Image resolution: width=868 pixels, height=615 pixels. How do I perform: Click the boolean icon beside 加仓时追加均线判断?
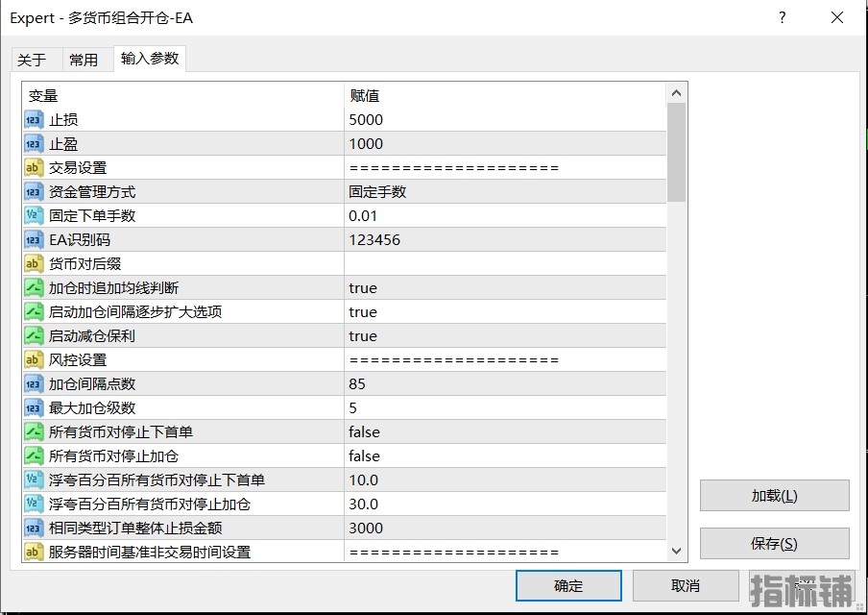(34, 288)
